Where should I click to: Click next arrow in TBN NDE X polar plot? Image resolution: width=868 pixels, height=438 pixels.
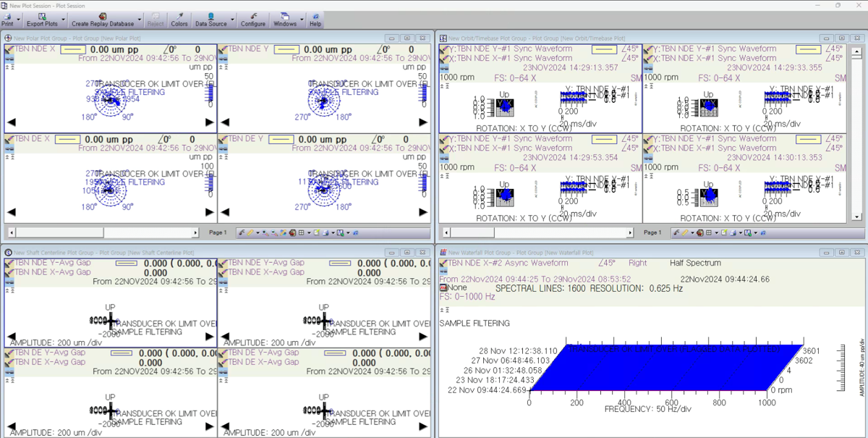[x=210, y=122]
